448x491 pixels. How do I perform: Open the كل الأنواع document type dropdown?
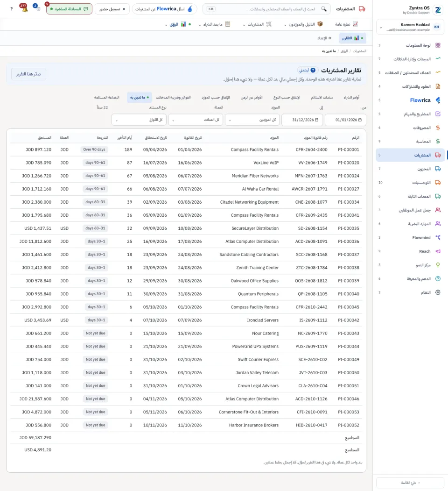point(139,120)
